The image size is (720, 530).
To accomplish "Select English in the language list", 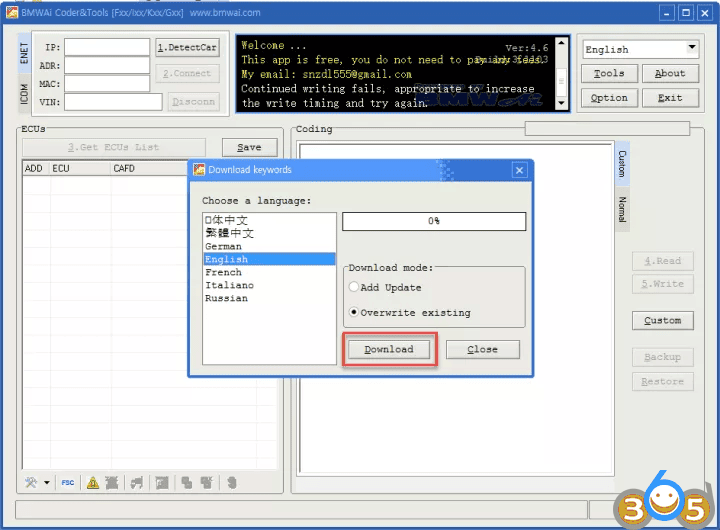I will (269, 259).
